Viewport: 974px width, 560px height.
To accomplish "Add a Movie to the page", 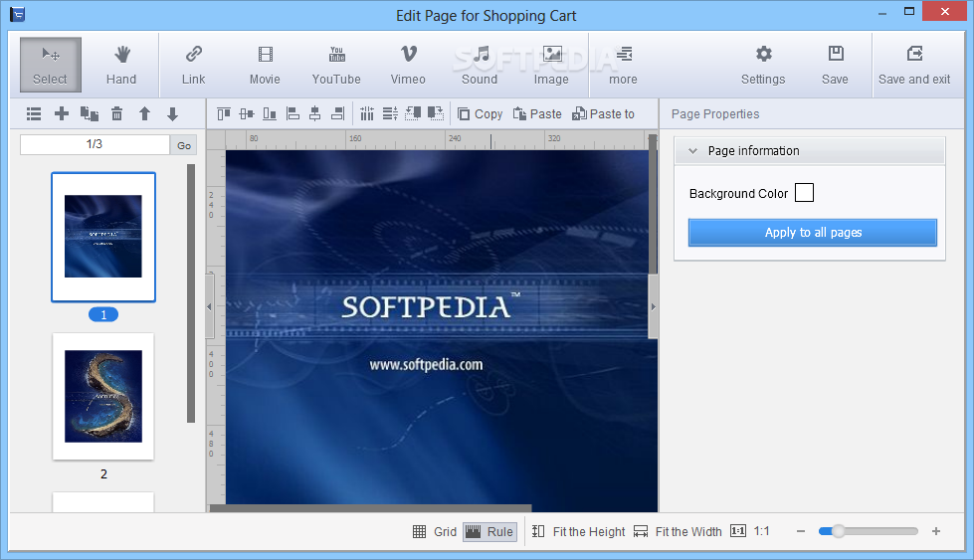I will pos(266,65).
